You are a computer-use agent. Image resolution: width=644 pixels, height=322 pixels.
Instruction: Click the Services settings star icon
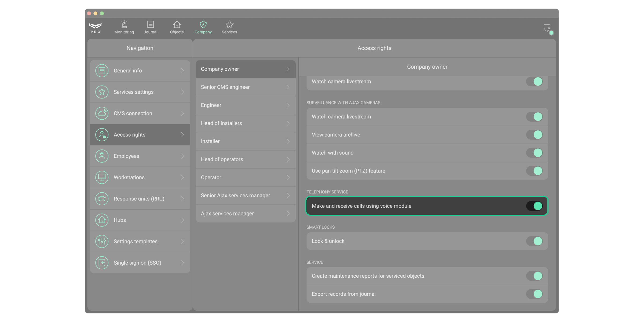click(102, 92)
